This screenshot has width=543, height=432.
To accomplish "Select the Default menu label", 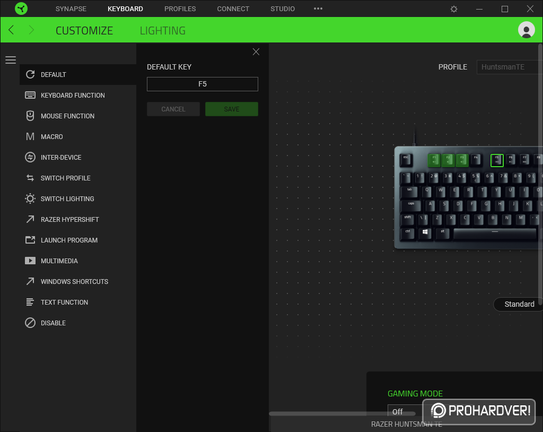I will pyautogui.click(x=53, y=74).
